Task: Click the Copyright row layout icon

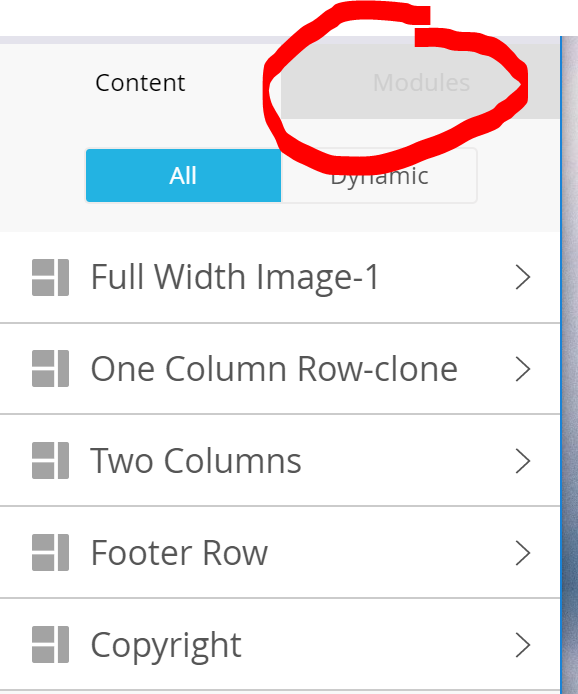Action: (50, 644)
